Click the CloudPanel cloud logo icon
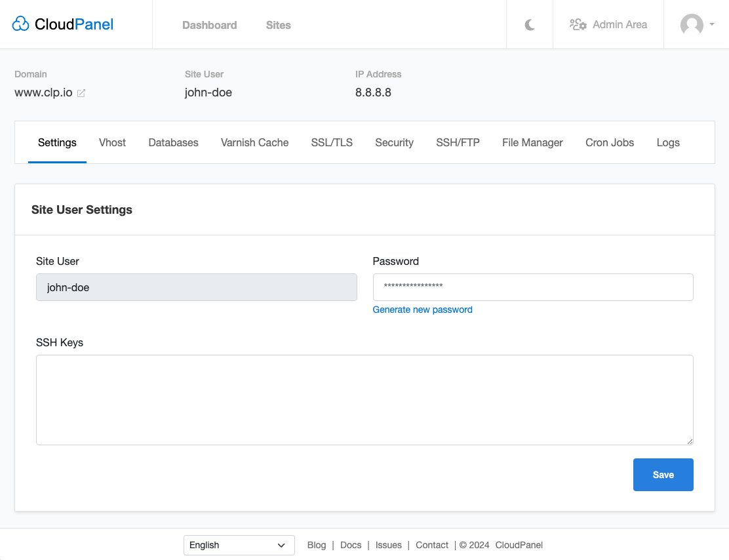The image size is (729, 560). click(21, 24)
